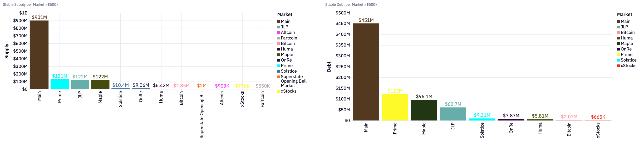The height and width of the screenshot is (141, 644).
Task: Toggle Main entry in the Debt legend
Action: (x=625, y=22)
